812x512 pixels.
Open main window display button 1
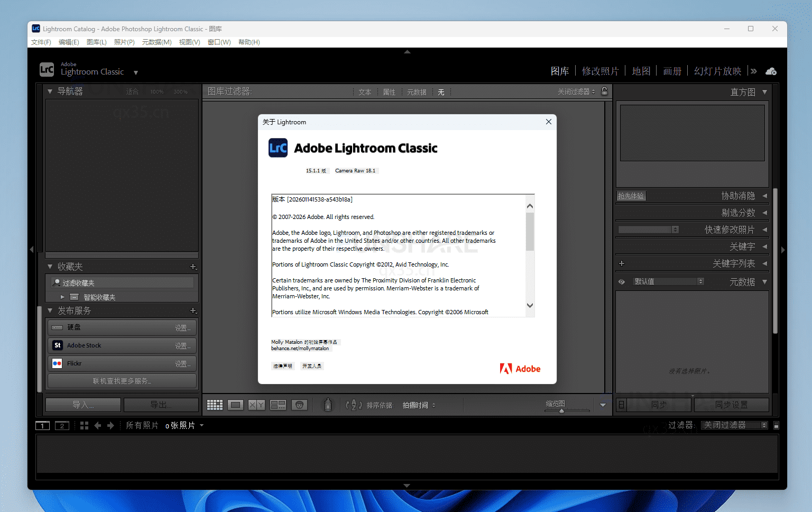point(42,426)
